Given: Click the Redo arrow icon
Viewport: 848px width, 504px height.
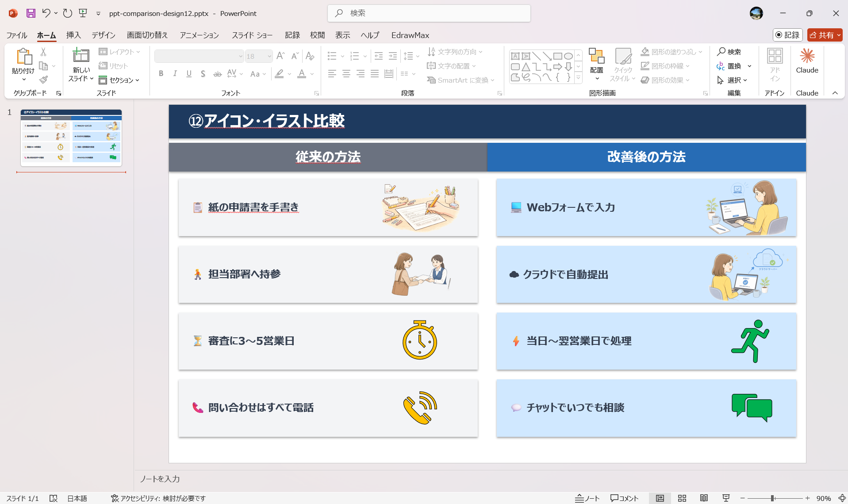Looking at the screenshot, I should tap(67, 13).
